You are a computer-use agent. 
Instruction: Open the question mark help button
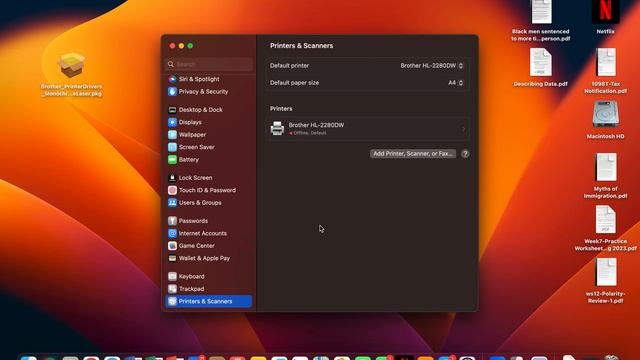click(x=465, y=154)
